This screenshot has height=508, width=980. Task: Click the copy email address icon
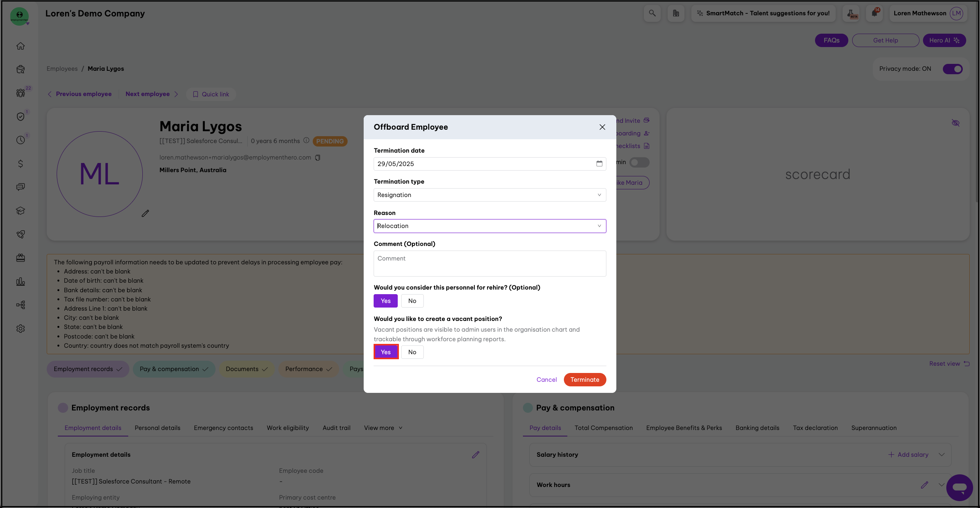click(317, 158)
